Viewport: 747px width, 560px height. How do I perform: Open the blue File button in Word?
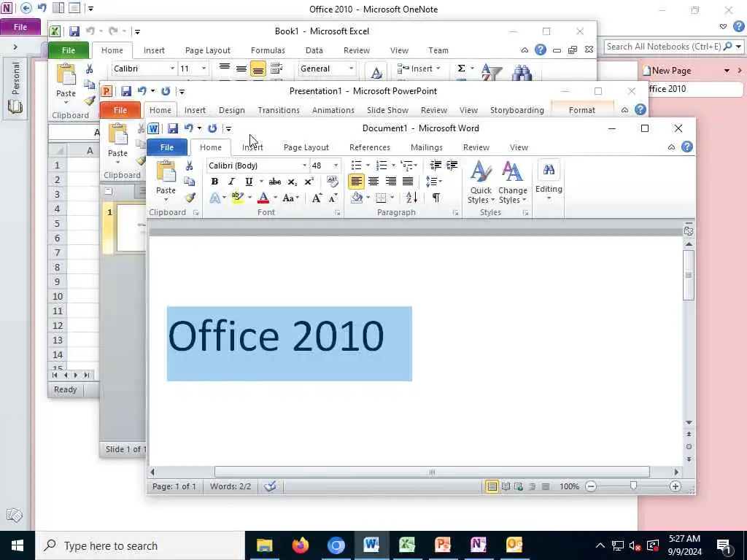[167, 147]
